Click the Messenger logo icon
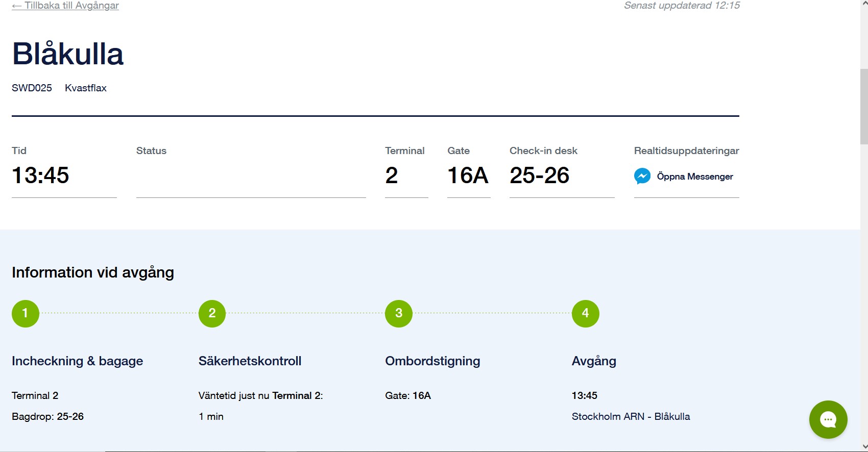The image size is (868, 452). 642,176
